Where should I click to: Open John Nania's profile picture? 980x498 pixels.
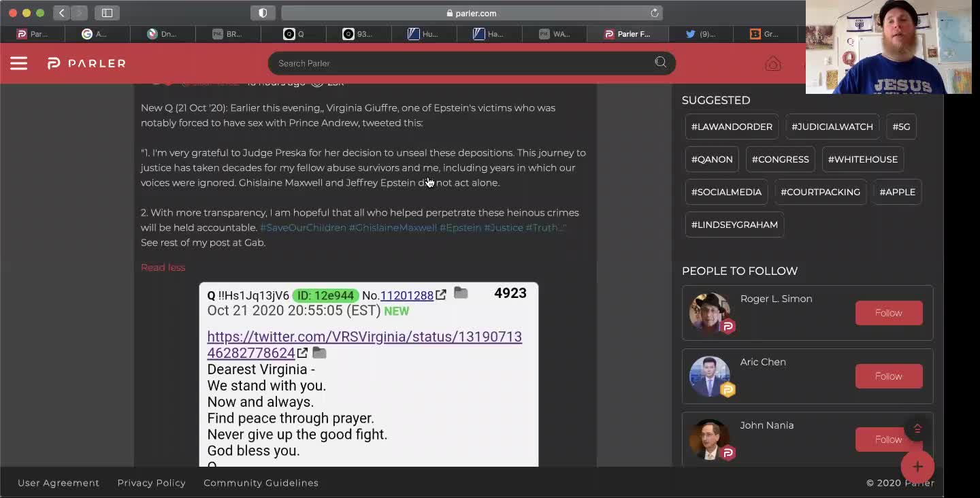click(710, 439)
